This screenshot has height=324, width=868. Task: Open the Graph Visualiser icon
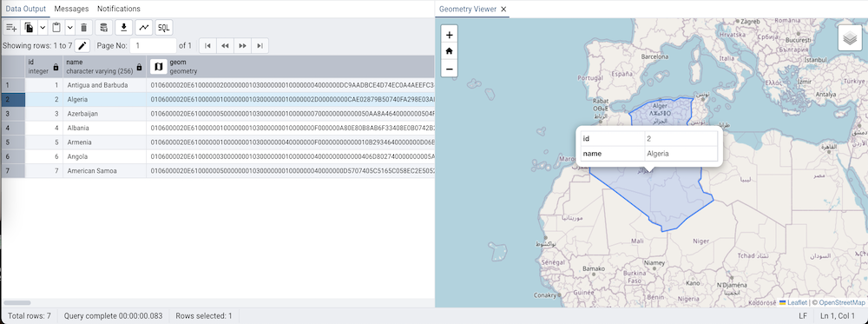pos(144,28)
